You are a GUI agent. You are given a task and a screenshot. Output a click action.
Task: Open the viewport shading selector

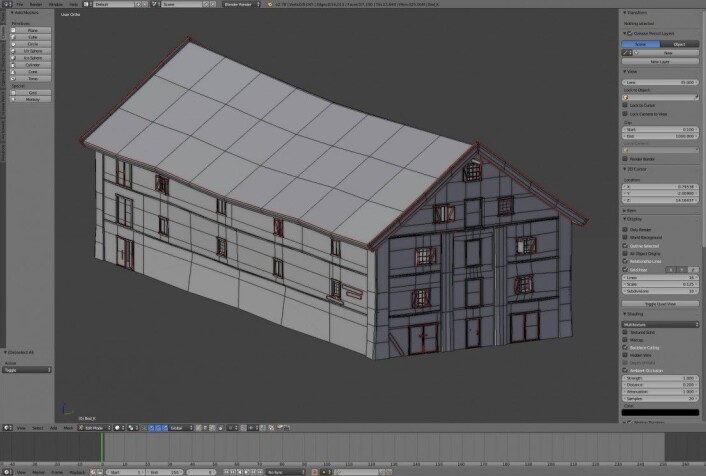tap(119, 428)
